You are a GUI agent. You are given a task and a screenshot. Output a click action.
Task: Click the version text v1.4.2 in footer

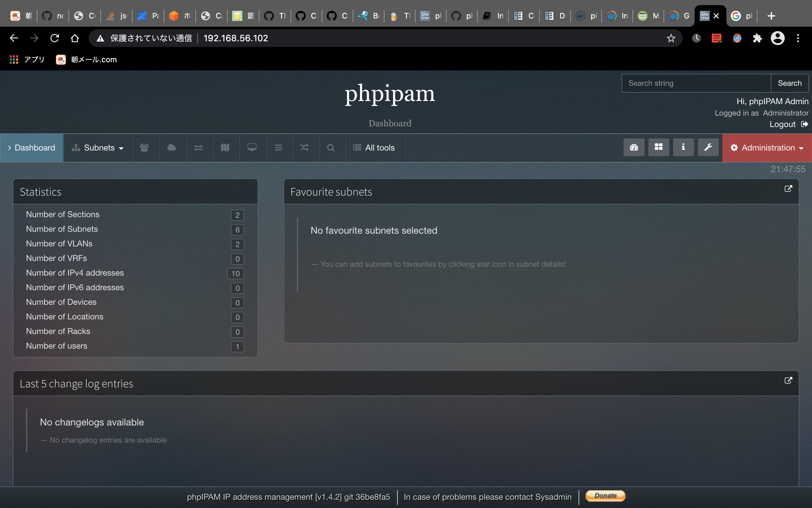tap(328, 497)
